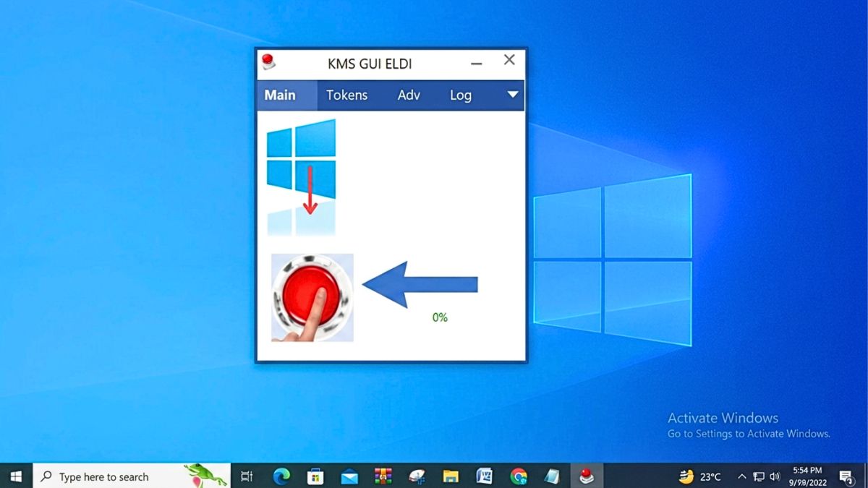Click the 0% progress indicator

click(x=440, y=317)
